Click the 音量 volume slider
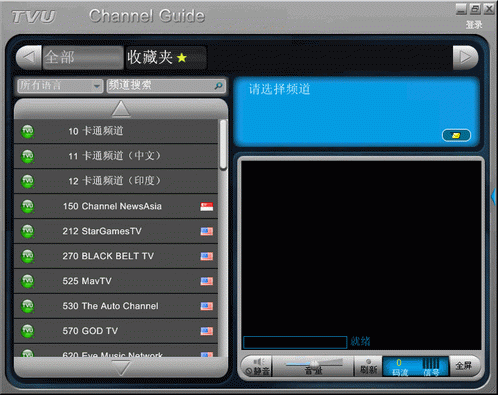The height and width of the screenshot is (395, 498). [x=314, y=363]
